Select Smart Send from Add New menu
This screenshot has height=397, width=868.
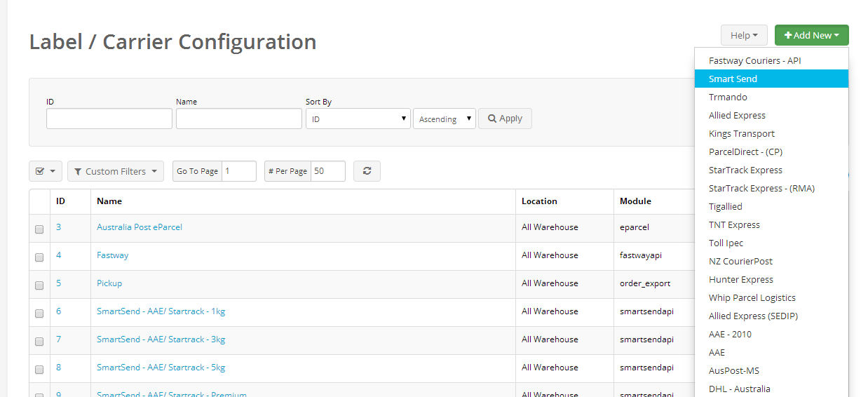771,79
